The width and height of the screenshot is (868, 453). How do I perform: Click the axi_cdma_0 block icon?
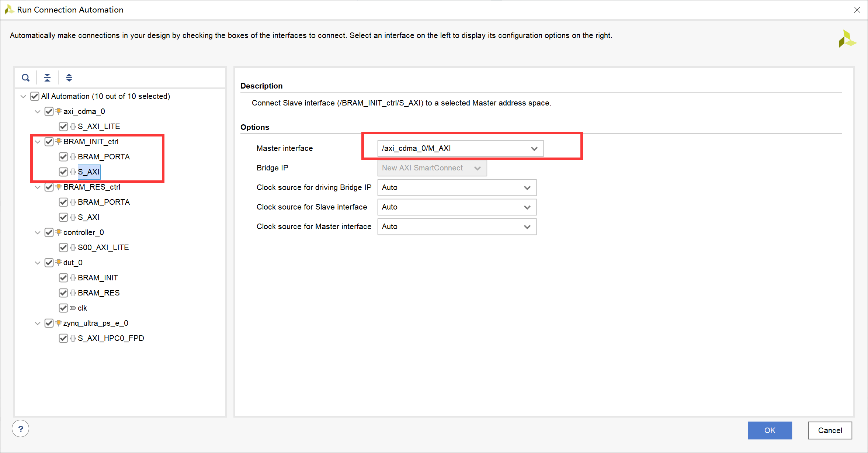58,111
